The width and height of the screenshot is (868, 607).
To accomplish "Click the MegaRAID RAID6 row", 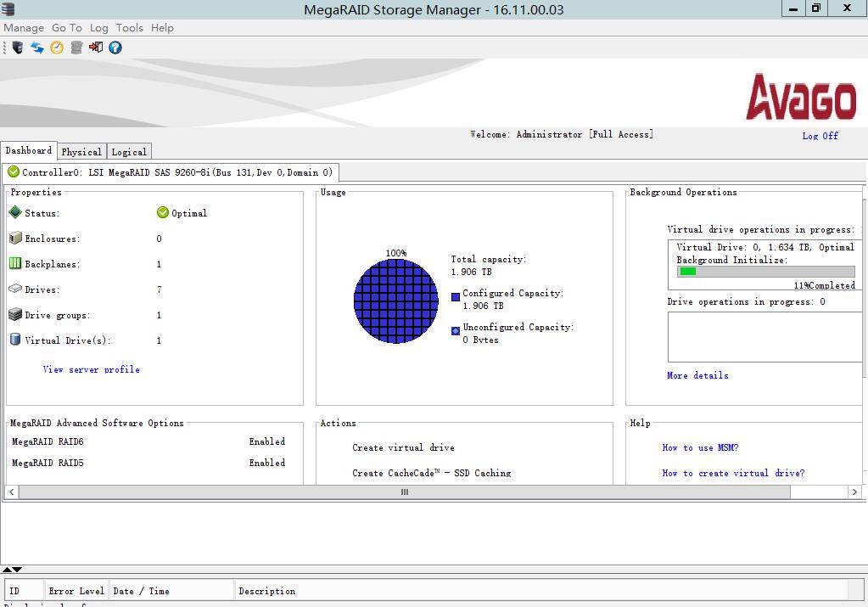I will click(x=148, y=441).
